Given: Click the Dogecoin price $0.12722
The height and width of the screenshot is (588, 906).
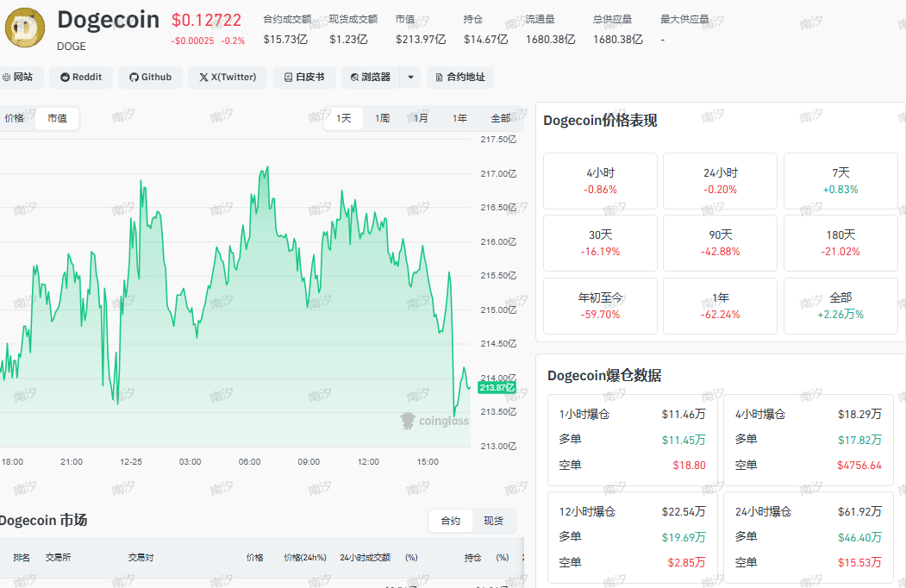Looking at the screenshot, I should (206, 20).
